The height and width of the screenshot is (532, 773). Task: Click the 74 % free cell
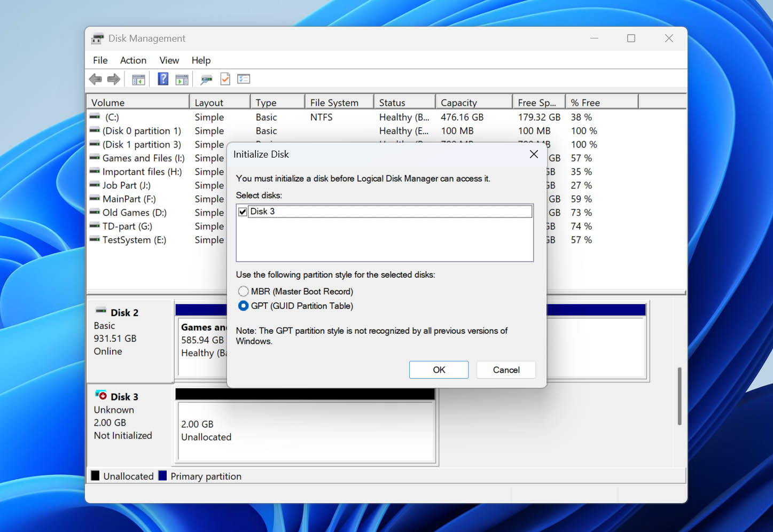pos(581,226)
